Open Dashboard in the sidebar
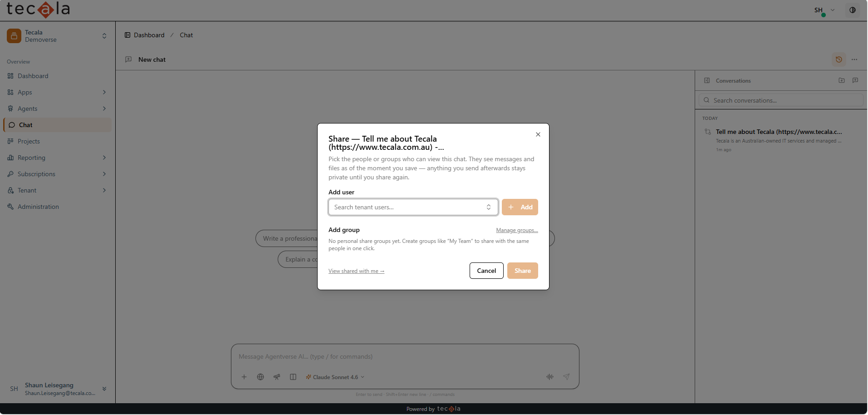Viewport: 868px width, 415px height. 58,76
